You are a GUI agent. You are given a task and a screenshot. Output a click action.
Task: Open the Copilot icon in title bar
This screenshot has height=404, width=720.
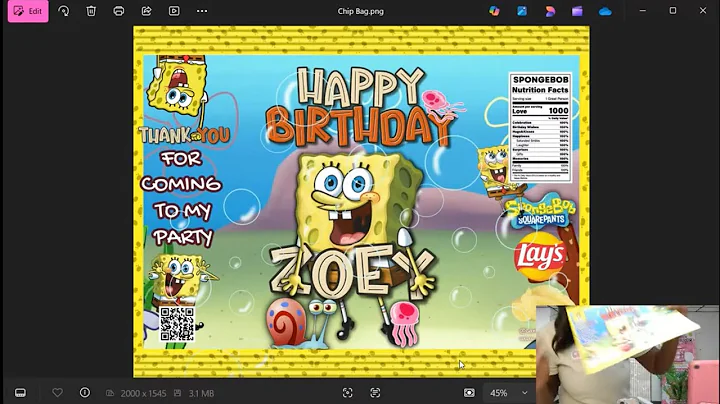(x=494, y=11)
